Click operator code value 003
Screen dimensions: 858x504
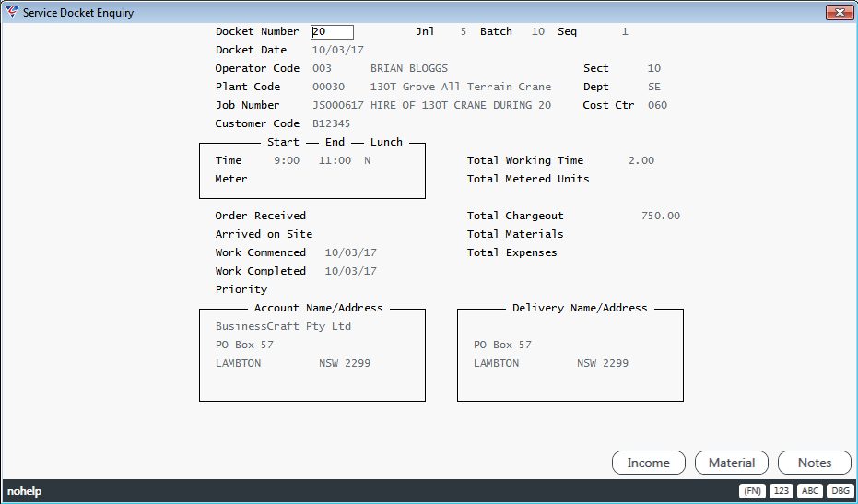322,68
